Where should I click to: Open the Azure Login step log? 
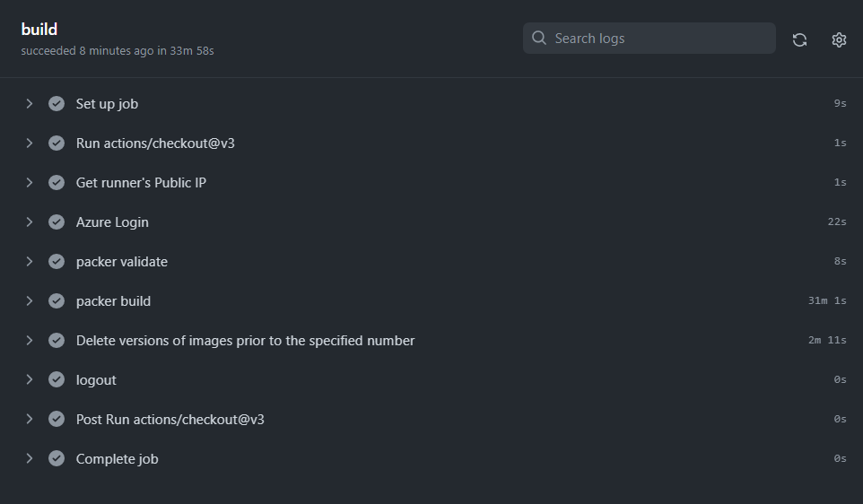click(112, 222)
